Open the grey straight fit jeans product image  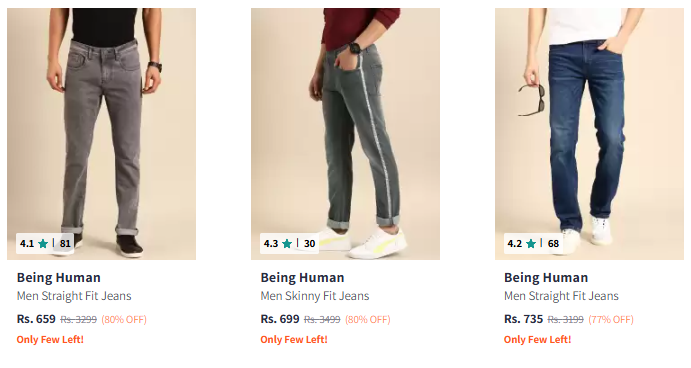coord(101,134)
